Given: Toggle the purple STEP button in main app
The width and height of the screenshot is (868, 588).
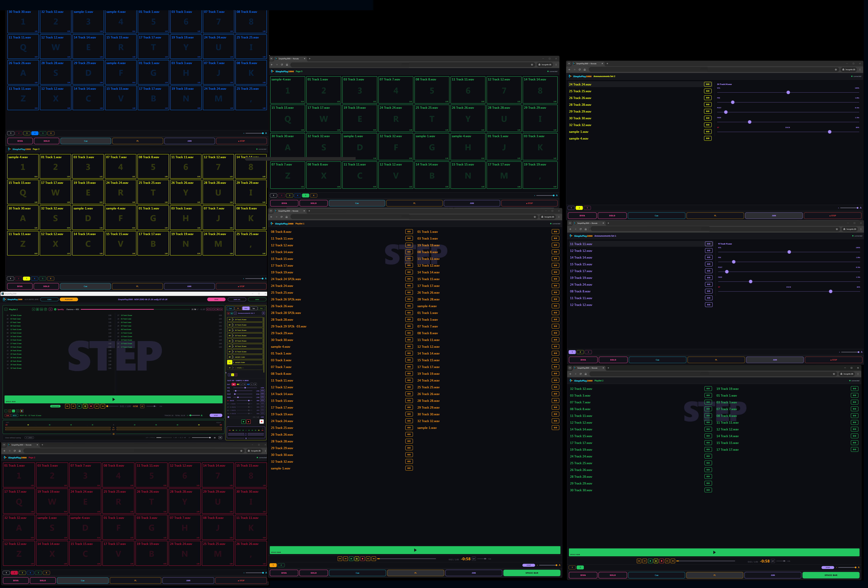Looking at the screenshot, I should pyautogui.click(x=216, y=415).
